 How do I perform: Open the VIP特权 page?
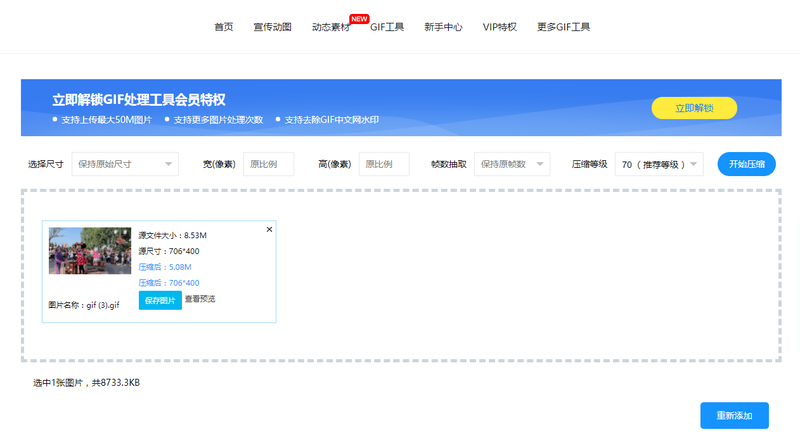(x=499, y=27)
